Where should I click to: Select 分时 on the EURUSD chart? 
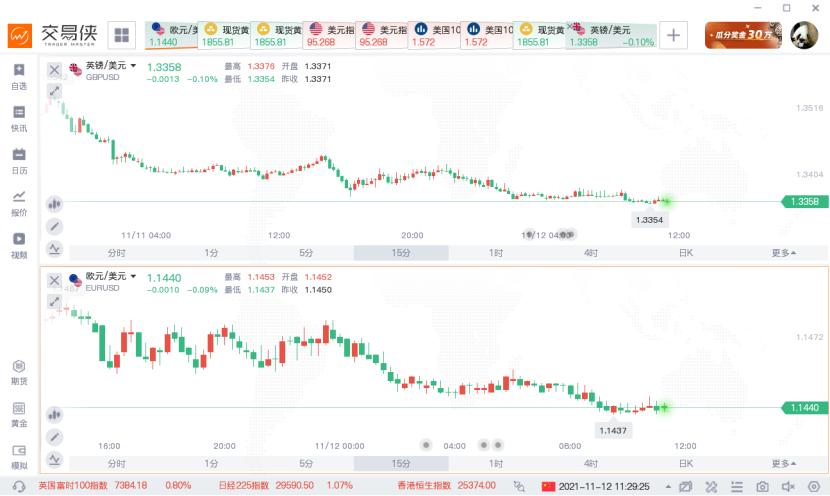click(x=116, y=464)
